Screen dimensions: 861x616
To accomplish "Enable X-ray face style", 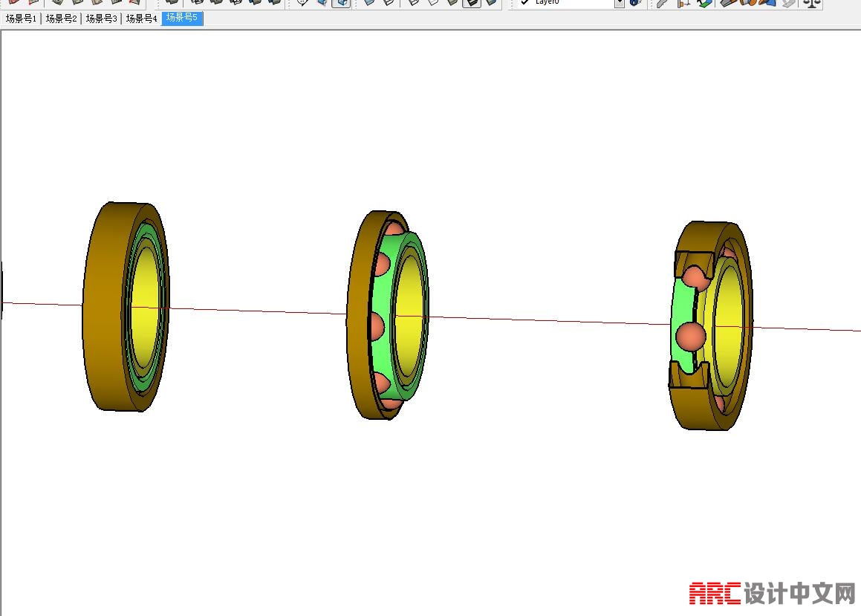I will [369, 2].
